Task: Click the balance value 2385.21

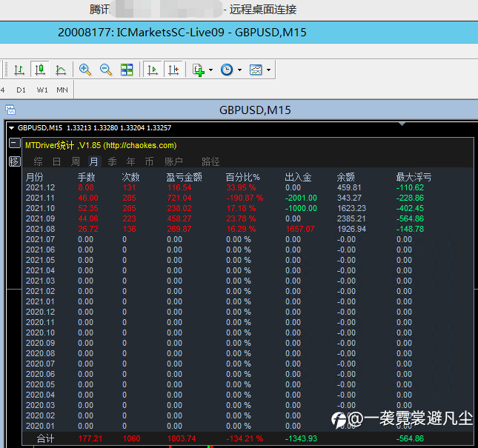Action: (351, 218)
